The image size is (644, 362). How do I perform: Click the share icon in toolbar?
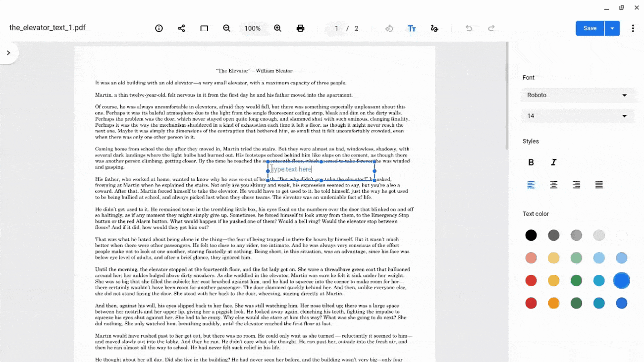181,28
